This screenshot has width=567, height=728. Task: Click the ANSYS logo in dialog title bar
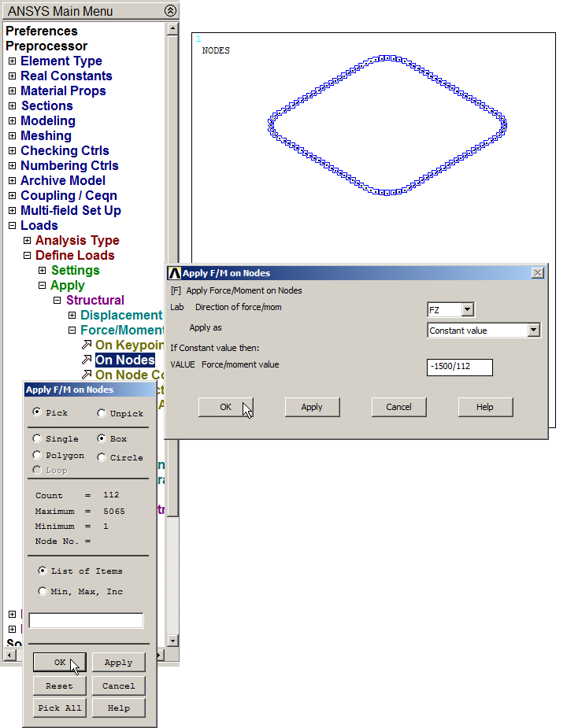(174, 273)
